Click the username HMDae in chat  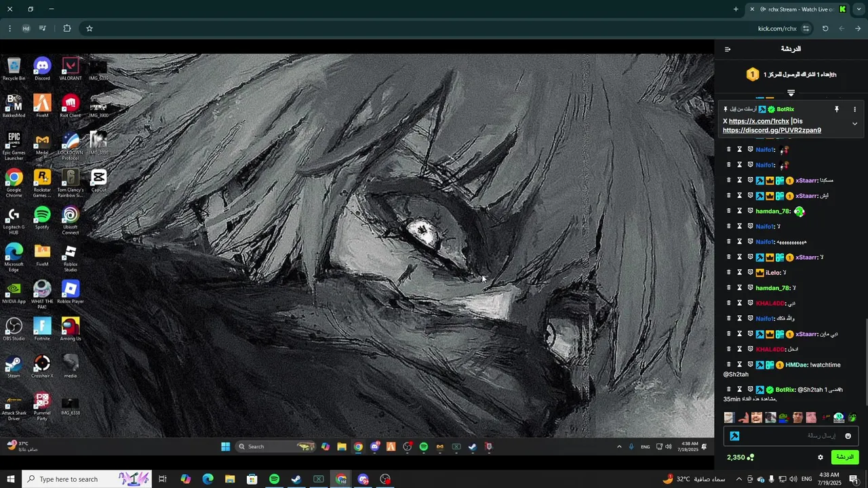point(796,365)
